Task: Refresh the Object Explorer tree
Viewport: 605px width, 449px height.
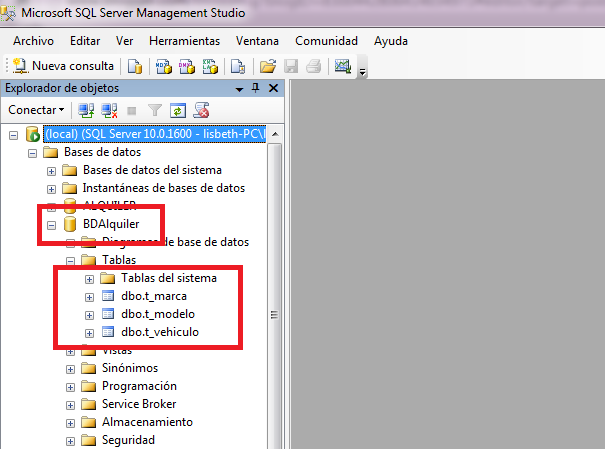Action: point(177,109)
